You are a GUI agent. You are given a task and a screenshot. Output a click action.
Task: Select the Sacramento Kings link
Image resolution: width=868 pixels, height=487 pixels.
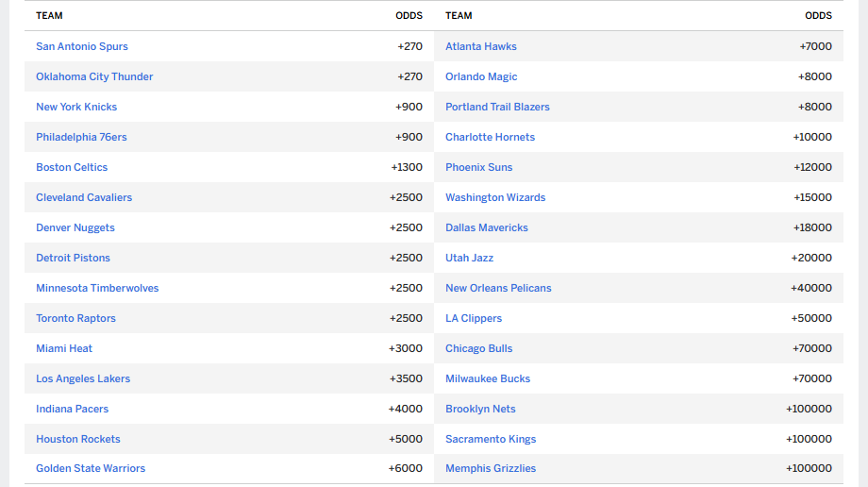coord(491,439)
